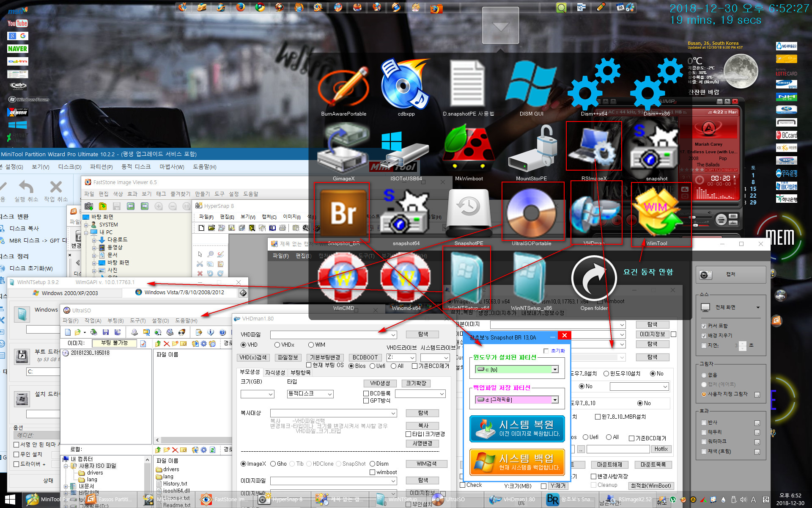
Task: Launch WimTool icon
Action: [656, 213]
